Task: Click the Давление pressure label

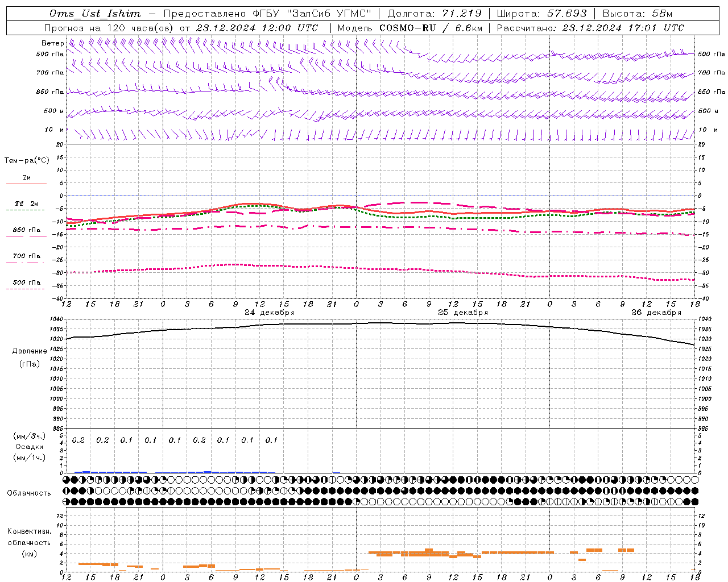Action: [x=30, y=351]
